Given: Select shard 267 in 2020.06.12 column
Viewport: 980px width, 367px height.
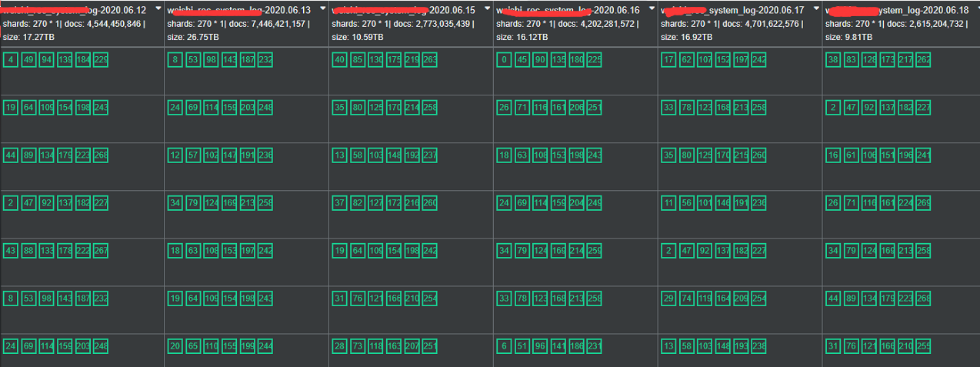Looking at the screenshot, I should [x=101, y=251].
